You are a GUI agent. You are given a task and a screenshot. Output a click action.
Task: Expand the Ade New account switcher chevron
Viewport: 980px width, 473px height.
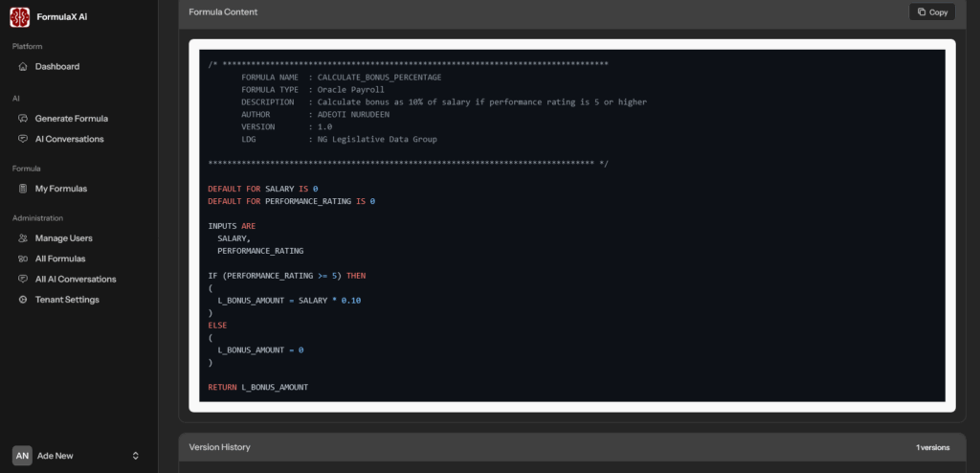tap(136, 456)
